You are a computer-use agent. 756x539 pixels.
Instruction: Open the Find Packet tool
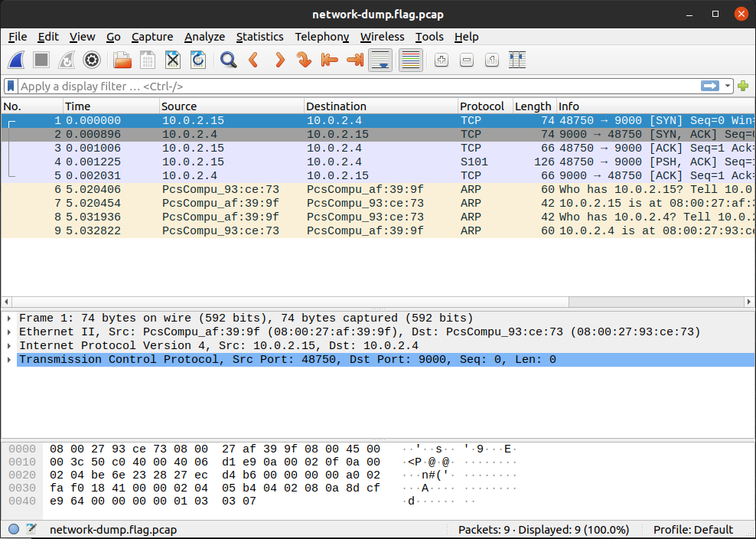pyautogui.click(x=228, y=60)
